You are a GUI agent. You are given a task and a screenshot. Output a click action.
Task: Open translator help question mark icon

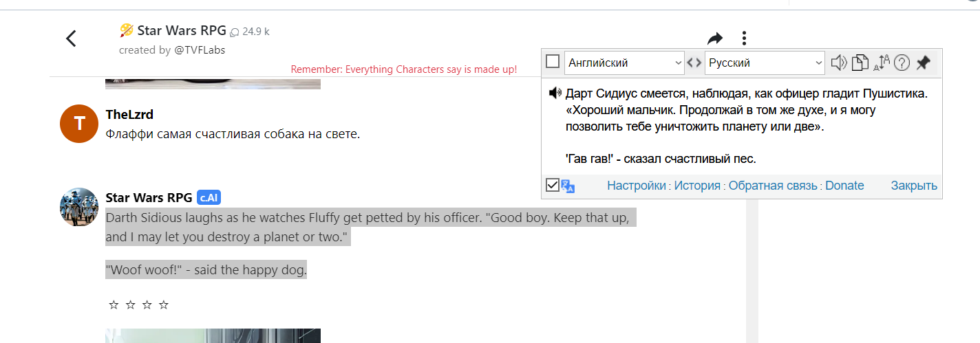[x=902, y=63]
